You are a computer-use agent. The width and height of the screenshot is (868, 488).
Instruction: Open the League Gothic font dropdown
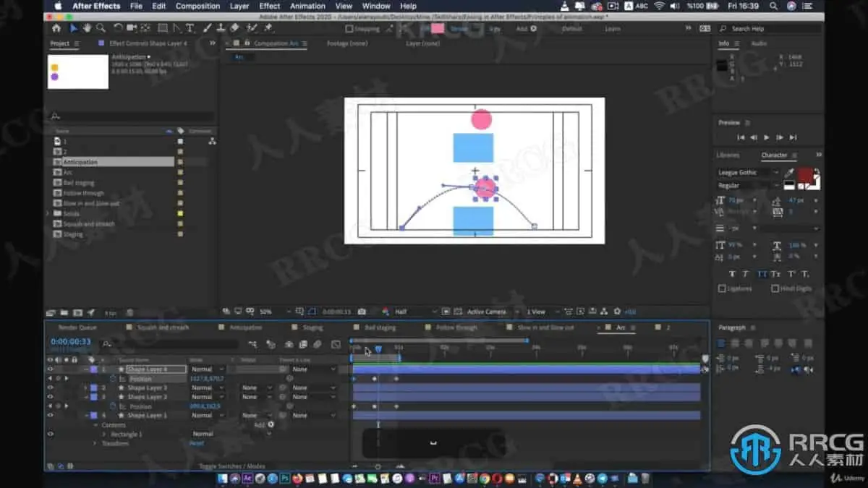coord(749,173)
